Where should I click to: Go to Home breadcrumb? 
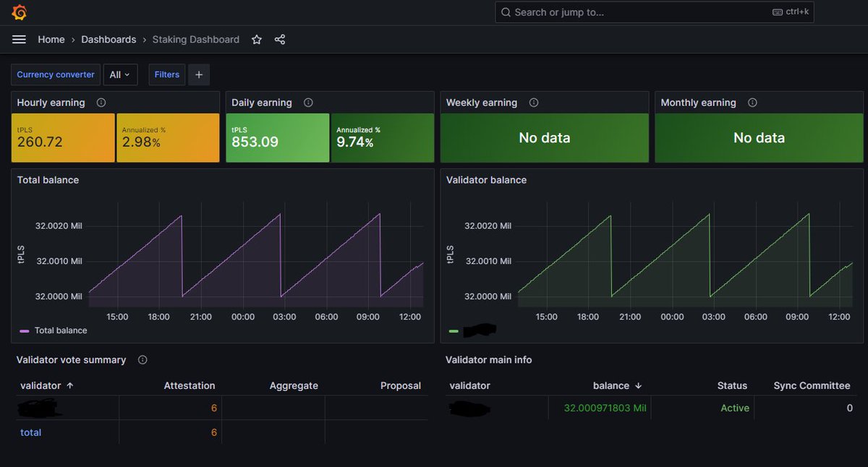click(x=51, y=40)
